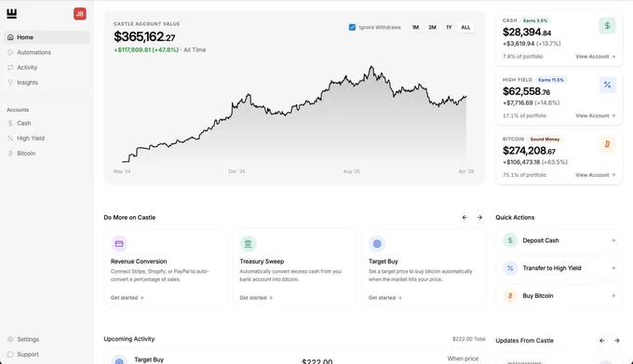Go to next Updates From Castle item
This screenshot has height=364, width=633.
(x=617, y=341)
